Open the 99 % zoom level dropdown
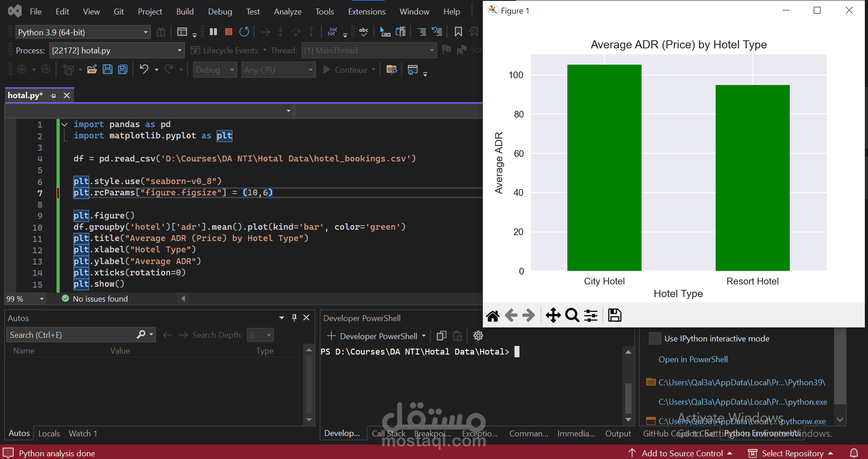The image size is (868, 459). [x=42, y=299]
